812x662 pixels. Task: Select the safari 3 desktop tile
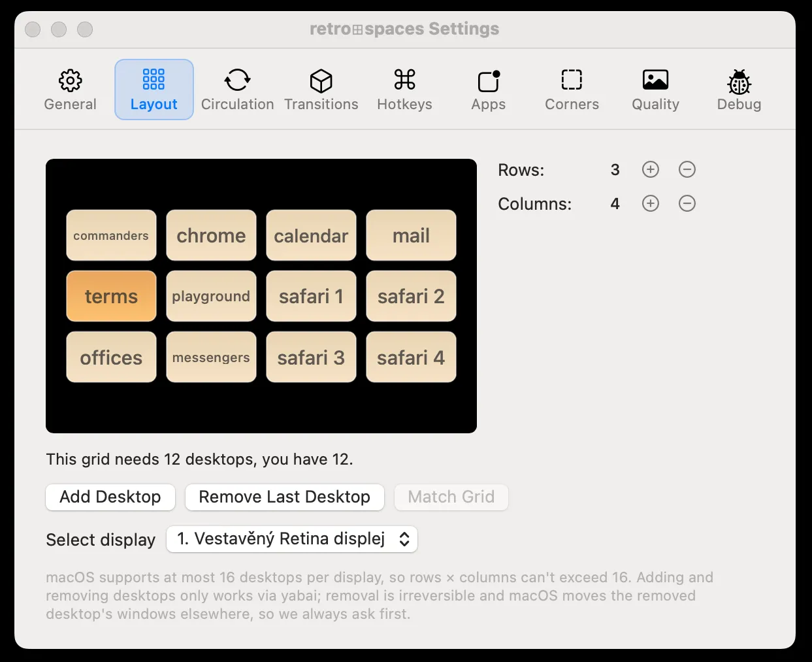coord(311,357)
